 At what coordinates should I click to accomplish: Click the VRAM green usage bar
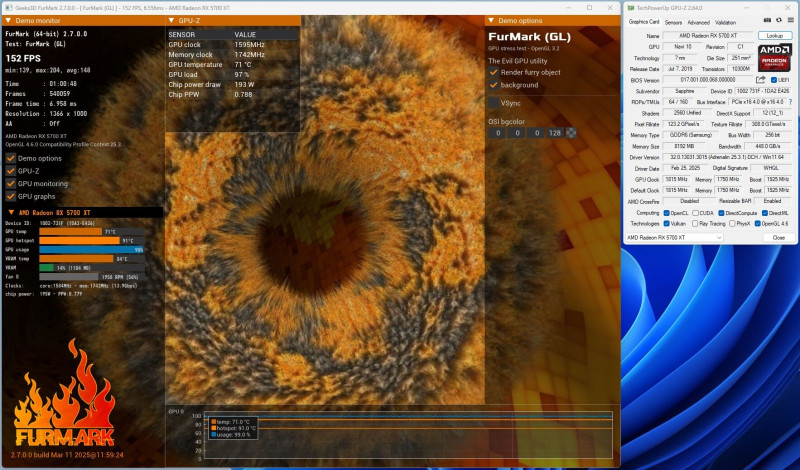46,267
